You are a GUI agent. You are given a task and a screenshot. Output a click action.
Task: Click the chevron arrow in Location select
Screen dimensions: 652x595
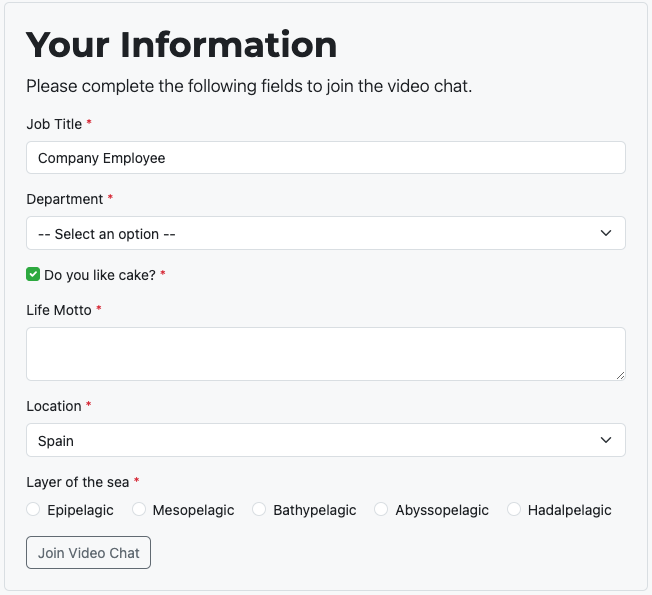click(605, 440)
